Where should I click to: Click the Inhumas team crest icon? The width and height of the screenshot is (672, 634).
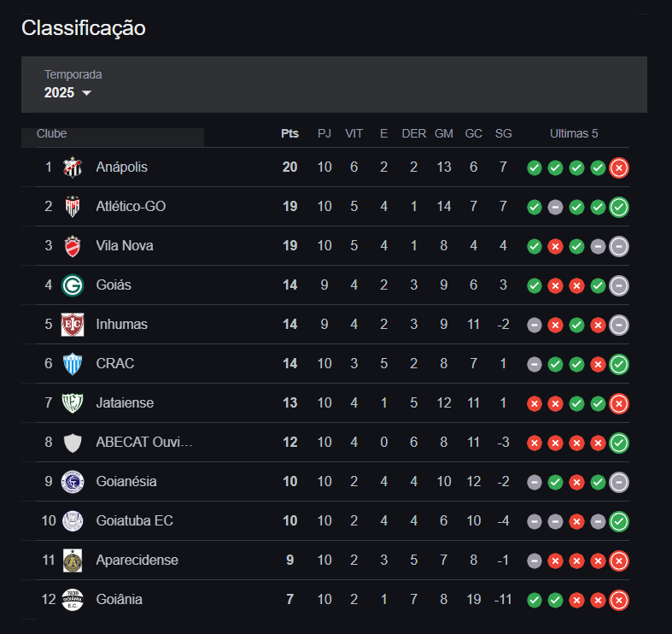73,325
